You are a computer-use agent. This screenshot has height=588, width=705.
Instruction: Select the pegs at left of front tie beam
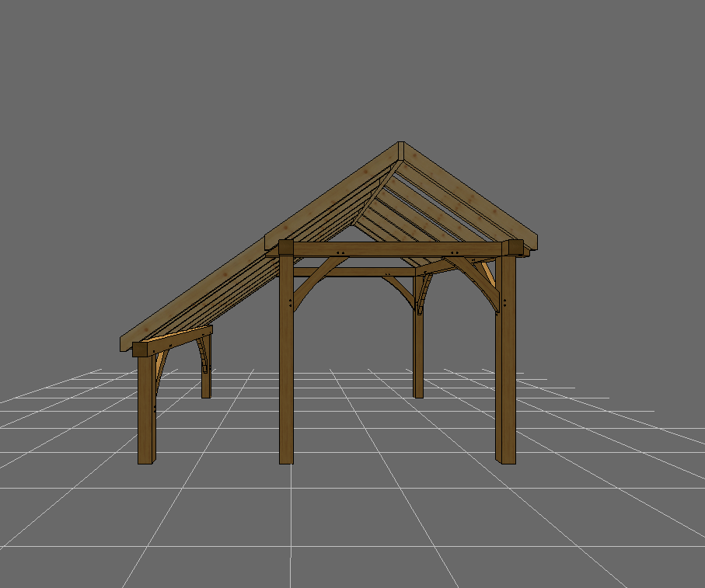(340, 252)
